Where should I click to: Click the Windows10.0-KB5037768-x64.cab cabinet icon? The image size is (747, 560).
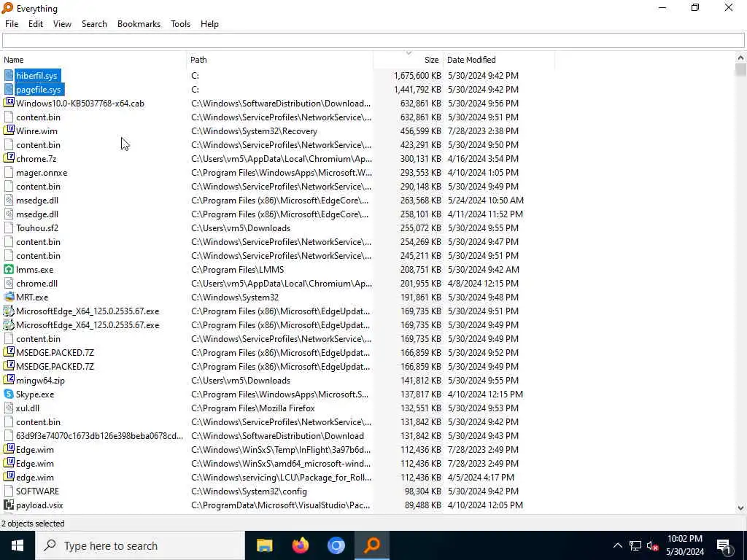tap(9, 103)
